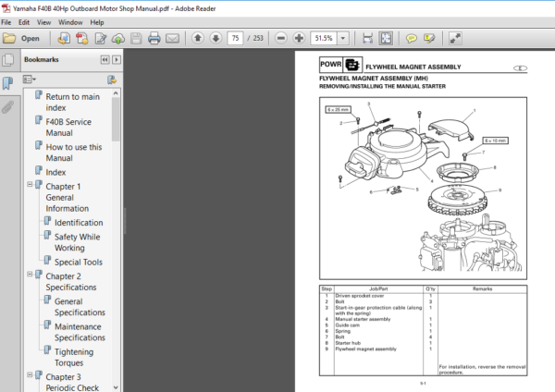The height and width of the screenshot is (392, 555).
Task: Open 'Safety While Working' bookmark
Action: (77, 242)
